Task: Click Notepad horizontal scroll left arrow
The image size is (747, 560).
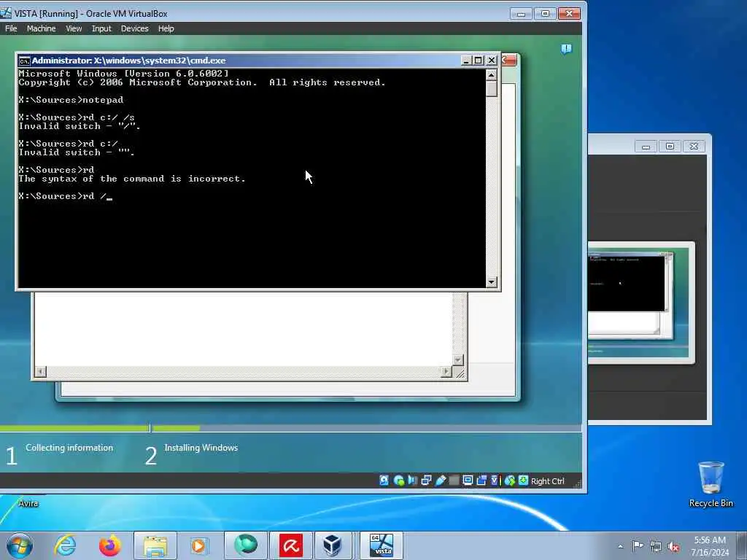Action: click(x=41, y=371)
